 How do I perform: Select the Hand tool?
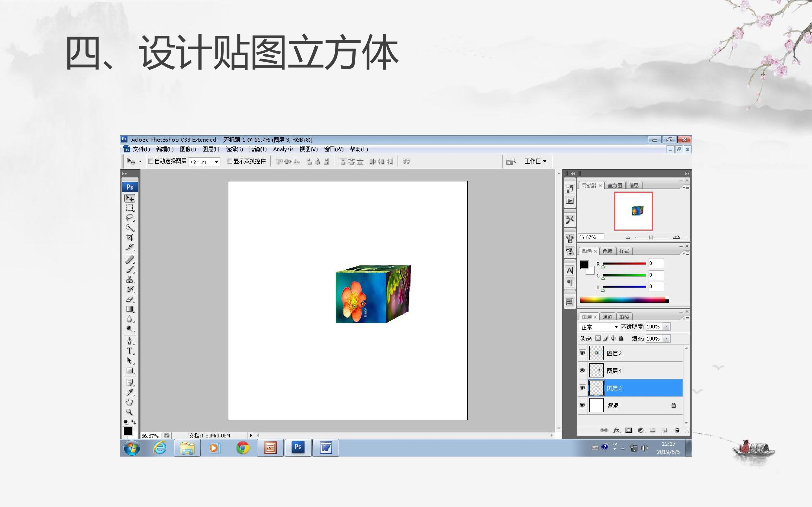(x=129, y=402)
